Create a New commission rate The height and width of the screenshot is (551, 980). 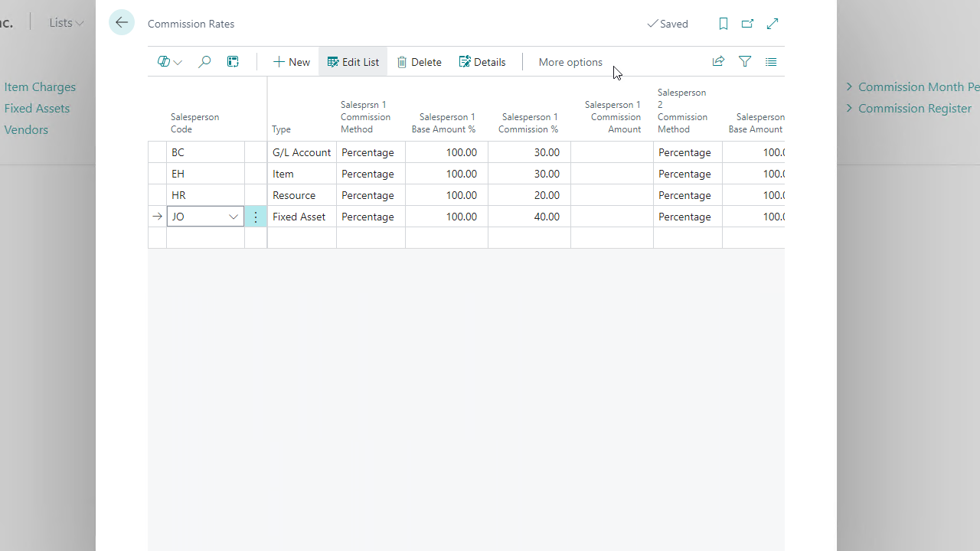[292, 62]
